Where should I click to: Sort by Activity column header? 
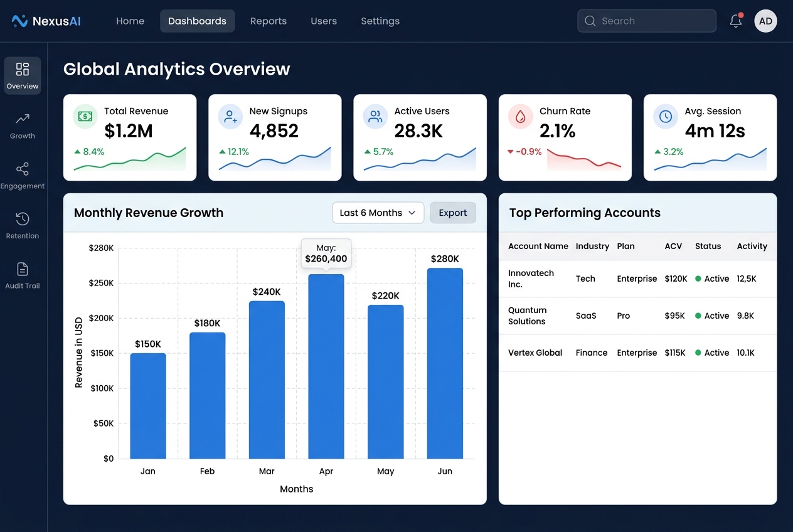[752, 246]
